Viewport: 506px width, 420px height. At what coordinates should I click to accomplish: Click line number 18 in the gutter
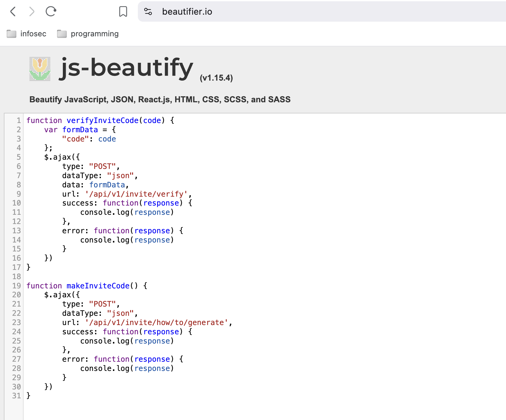17,277
